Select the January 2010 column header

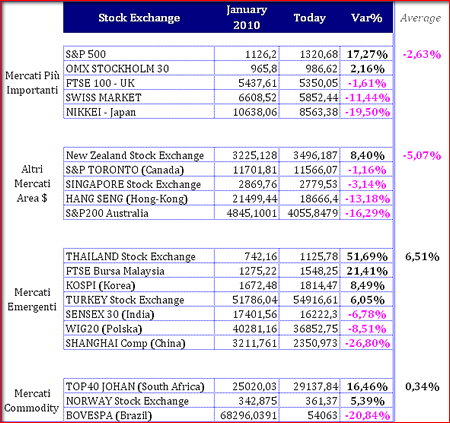pyautogui.click(x=247, y=17)
